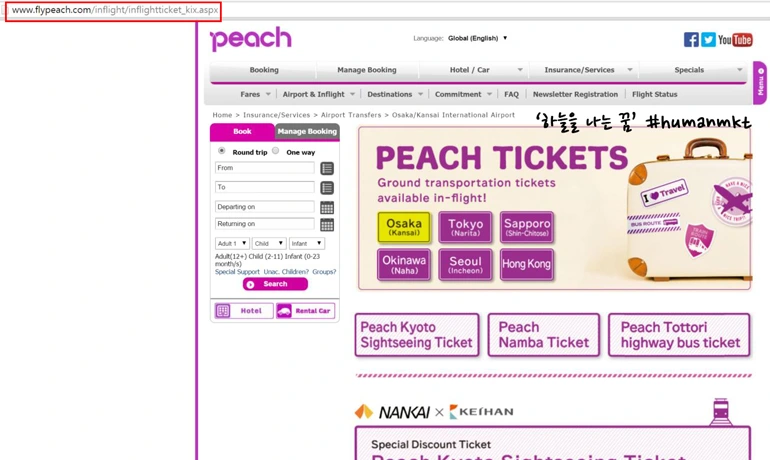This screenshot has width=770, height=460.
Task: Open Newsletter Registration
Action: tap(575, 94)
